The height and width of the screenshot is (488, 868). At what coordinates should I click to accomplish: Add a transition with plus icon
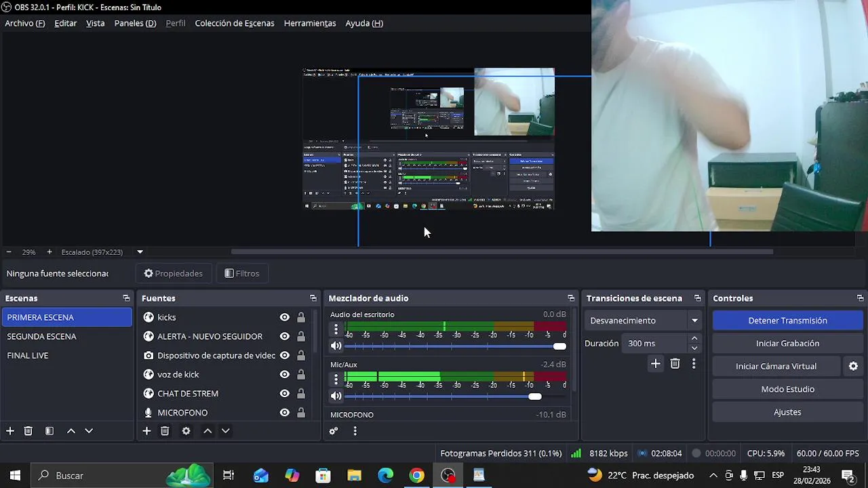(x=656, y=364)
